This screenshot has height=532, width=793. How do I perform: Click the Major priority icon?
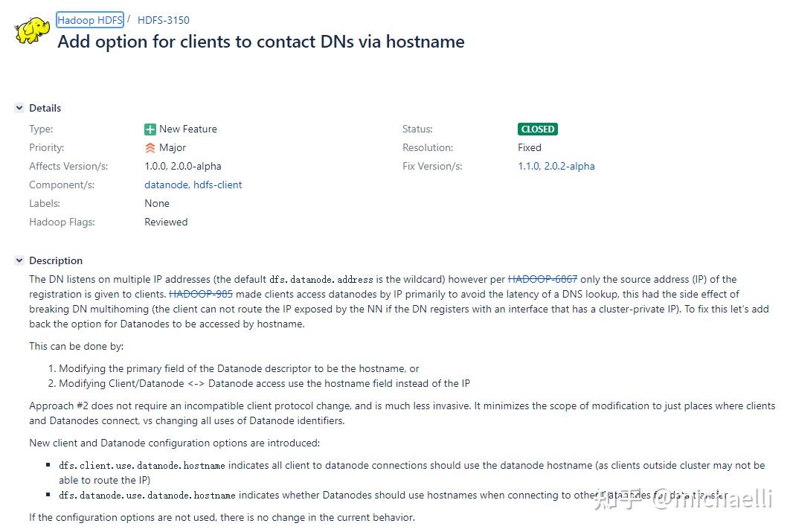[150, 147]
